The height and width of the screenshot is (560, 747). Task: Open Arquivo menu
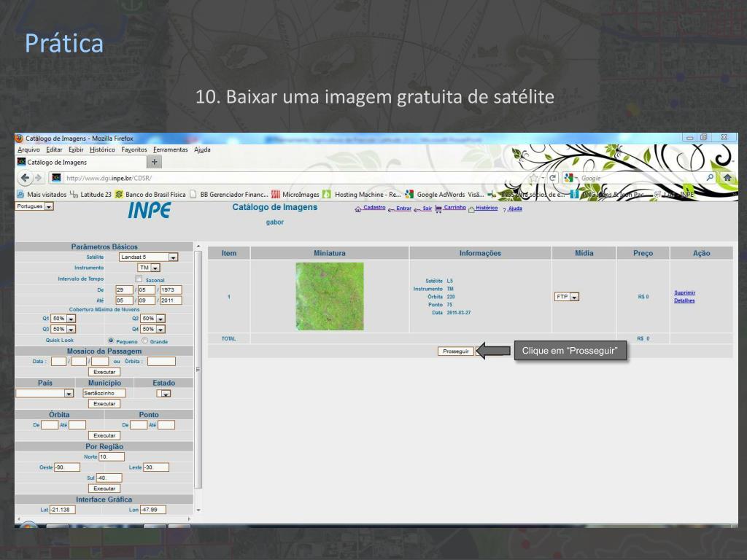pyautogui.click(x=28, y=149)
